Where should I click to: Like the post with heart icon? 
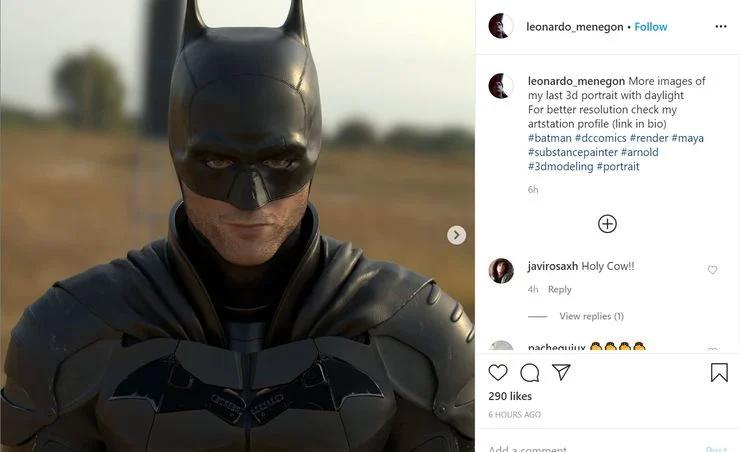pos(498,373)
